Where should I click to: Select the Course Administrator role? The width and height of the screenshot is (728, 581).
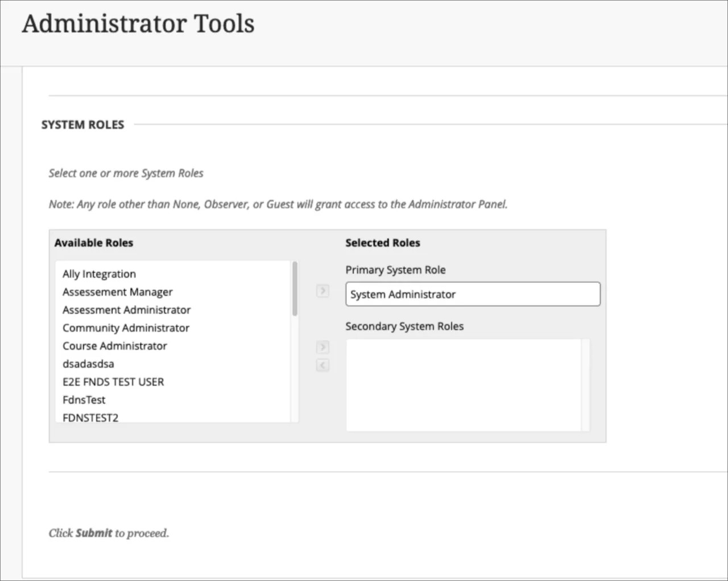point(114,345)
